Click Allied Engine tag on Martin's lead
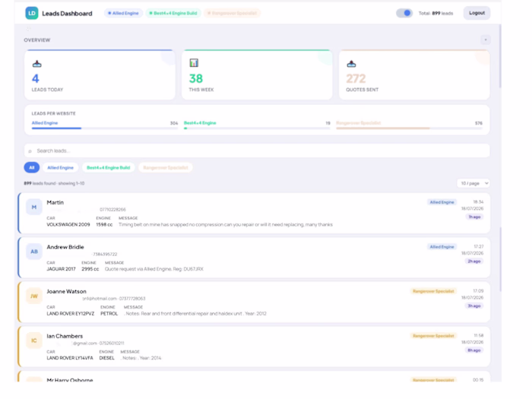 pyautogui.click(x=442, y=202)
